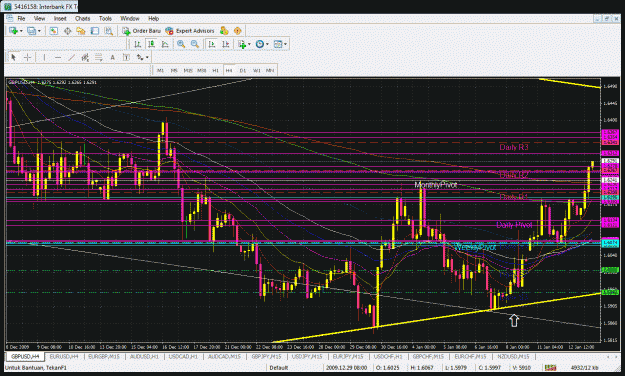This screenshot has height=376, width=625.
Task: Open the periods clock icon
Action: point(259,44)
